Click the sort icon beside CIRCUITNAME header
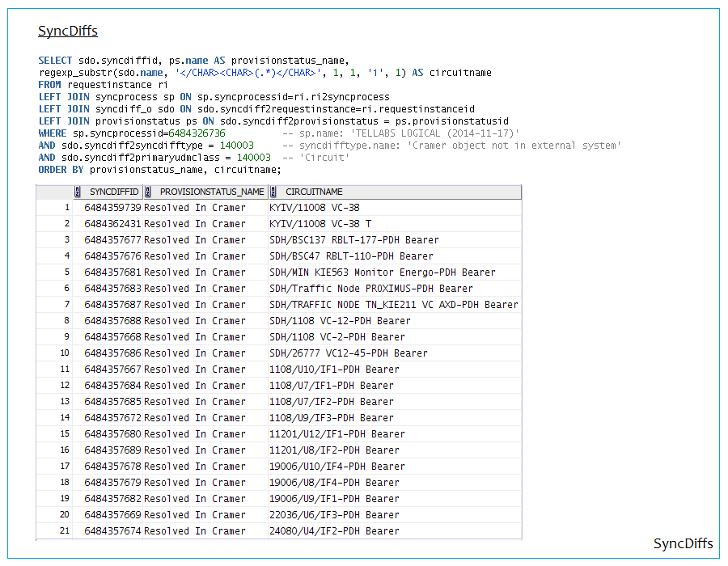This screenshot has width=728, height=566. point(273,192)
